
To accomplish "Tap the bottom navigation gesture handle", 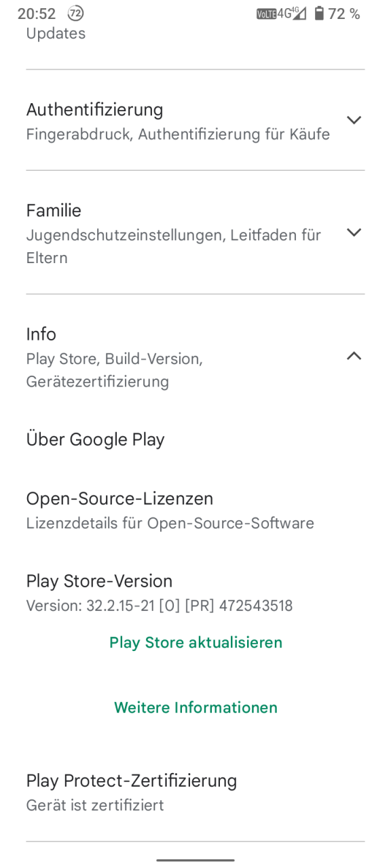I will click(x=195, y=860).
